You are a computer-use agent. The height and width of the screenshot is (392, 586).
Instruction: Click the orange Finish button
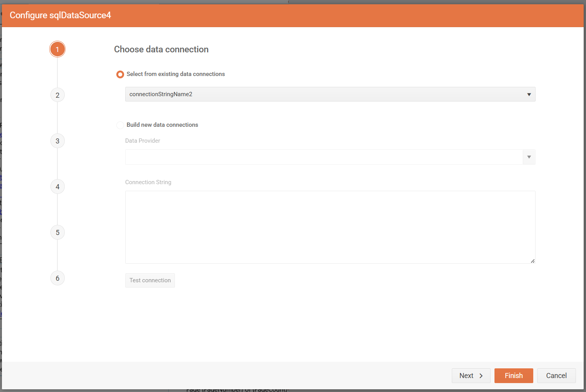tap(513, 375)
